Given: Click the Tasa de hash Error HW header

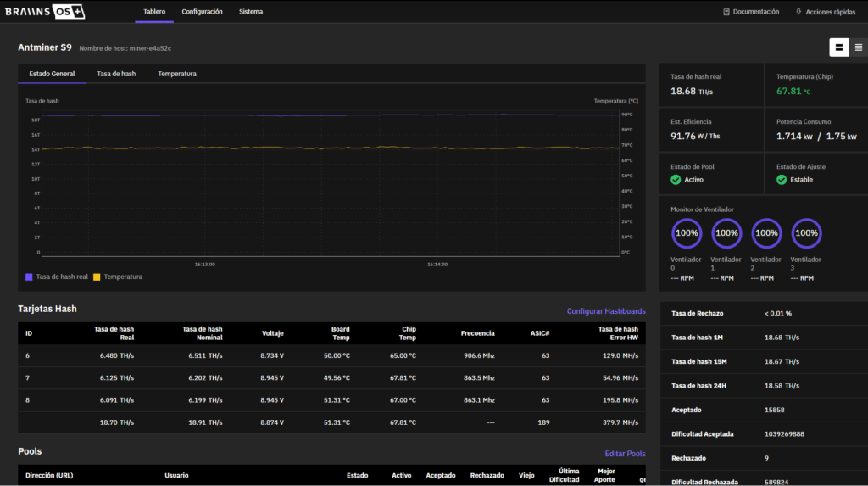Looking at the screenshot, I should (618, 333).
